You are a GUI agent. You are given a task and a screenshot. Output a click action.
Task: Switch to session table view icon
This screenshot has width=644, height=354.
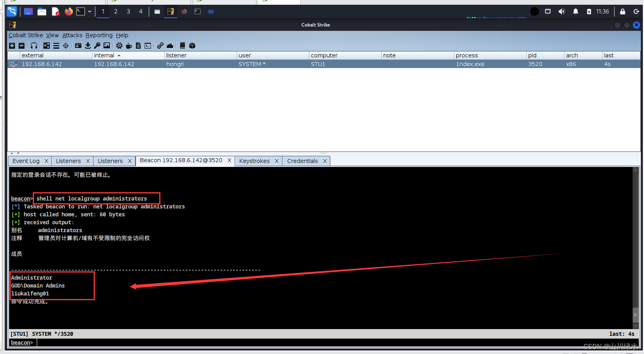[x=56, y=46]
